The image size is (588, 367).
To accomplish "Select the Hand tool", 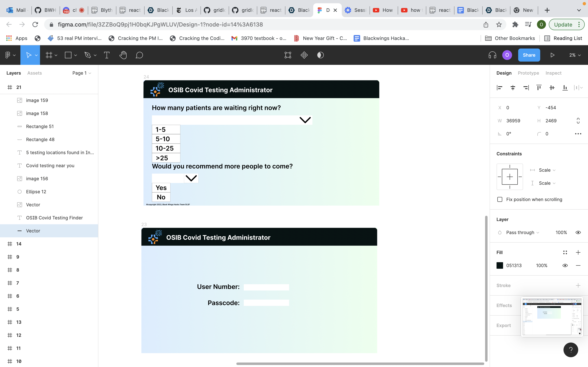I will 123,55.
